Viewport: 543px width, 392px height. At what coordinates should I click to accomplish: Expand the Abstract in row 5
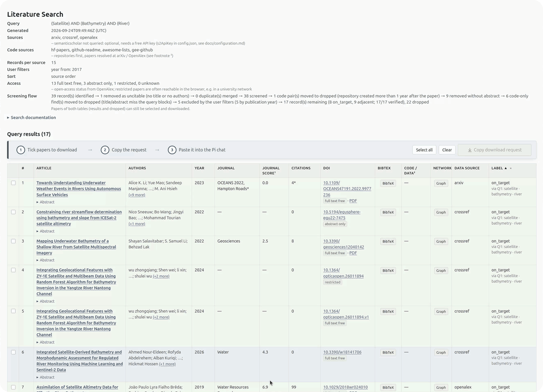pyautogui.click(x=45, y=342)
